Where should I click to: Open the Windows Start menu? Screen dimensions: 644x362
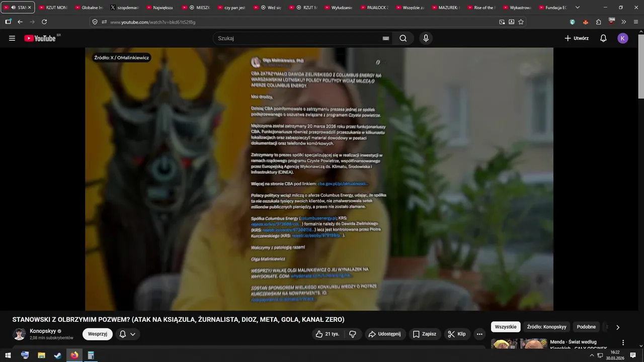(x=8, y=355)
